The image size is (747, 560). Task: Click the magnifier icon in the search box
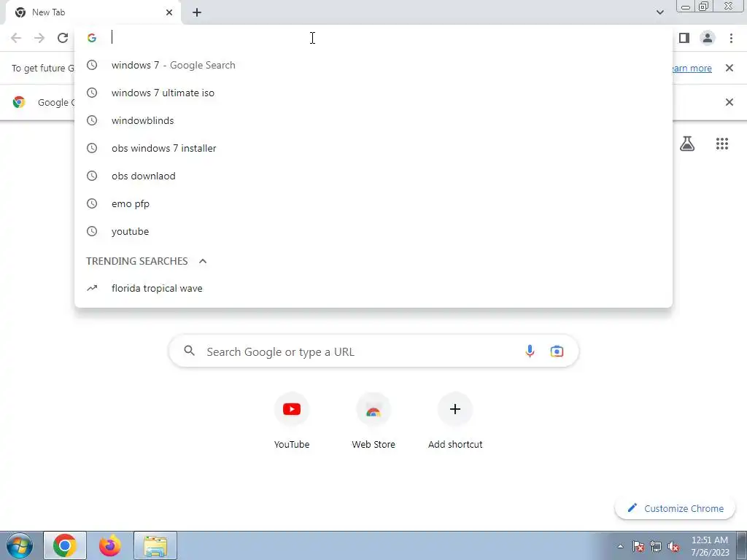(x=189, y=351)
